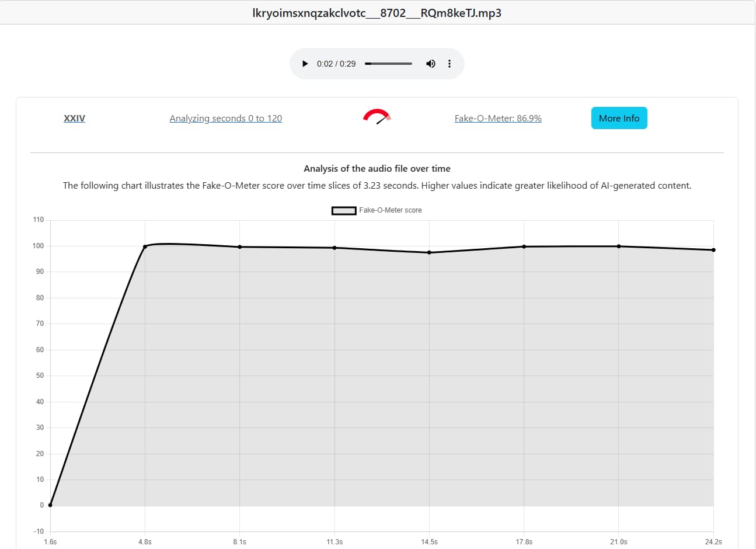Select the data point at 21.0s
756x549 pixels.
[619, 246]
